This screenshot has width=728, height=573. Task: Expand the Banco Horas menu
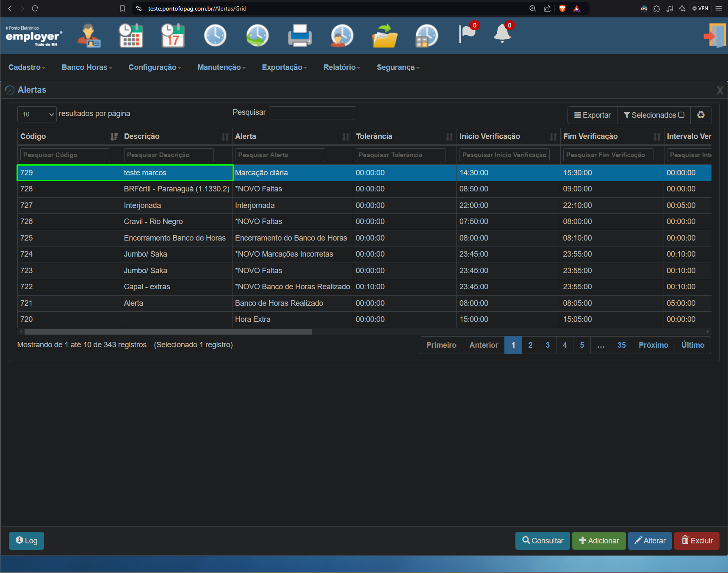coord(87,67)
